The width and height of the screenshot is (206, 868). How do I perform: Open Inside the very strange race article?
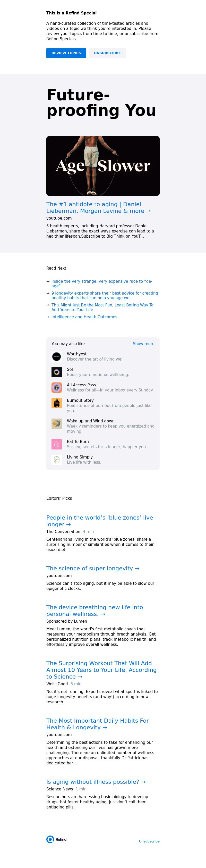pyautogui.click(x=102, y=283)
